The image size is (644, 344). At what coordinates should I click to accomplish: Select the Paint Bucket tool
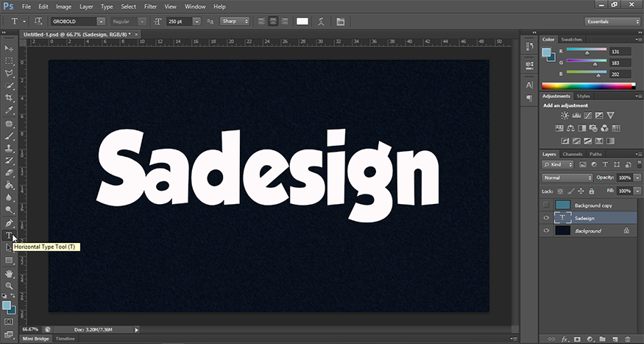[x=9, y=186]
